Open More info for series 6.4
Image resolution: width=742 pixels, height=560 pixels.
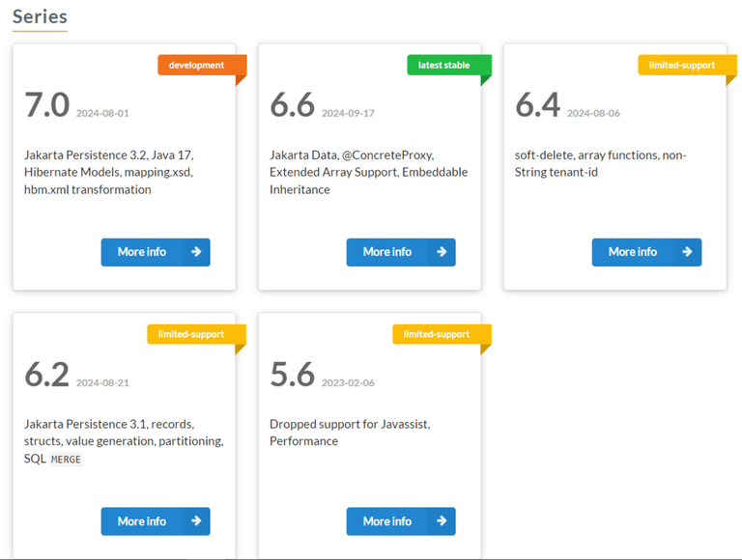pyautogui.click(x=646, y=252)
